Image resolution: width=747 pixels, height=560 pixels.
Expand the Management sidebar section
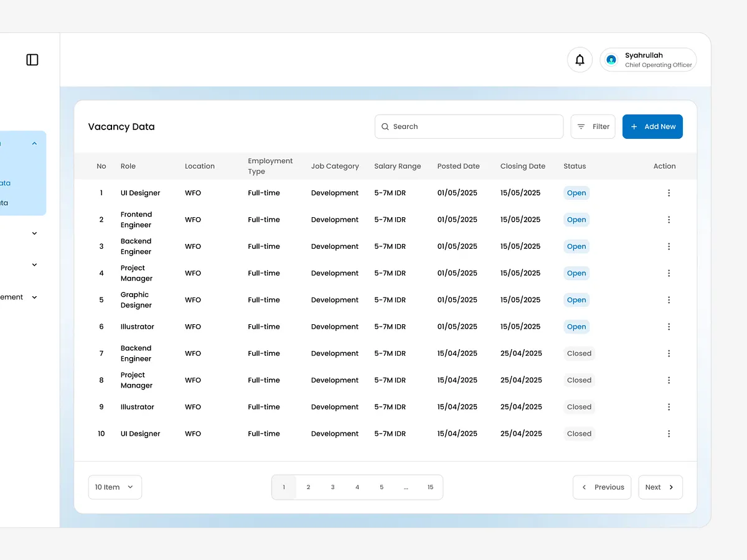(34, 297)
